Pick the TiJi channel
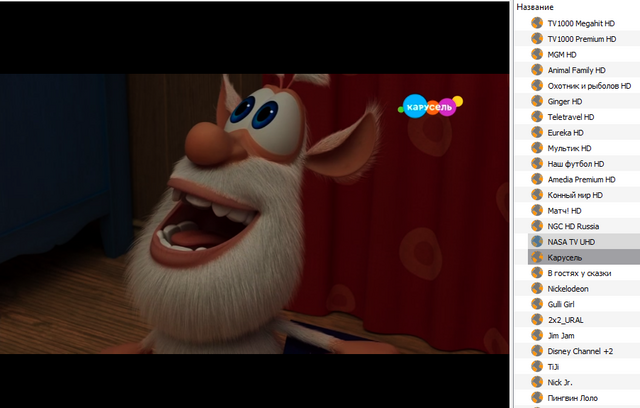 point(553,367)
